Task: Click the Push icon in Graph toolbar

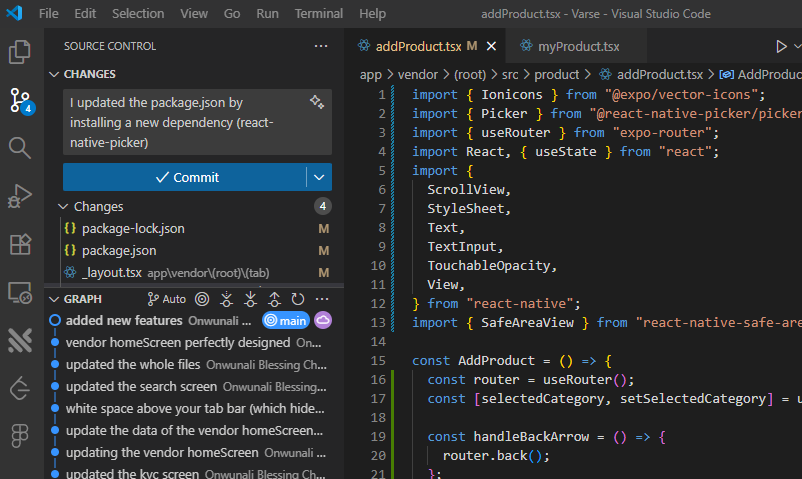Action: (x=274, y=299)
